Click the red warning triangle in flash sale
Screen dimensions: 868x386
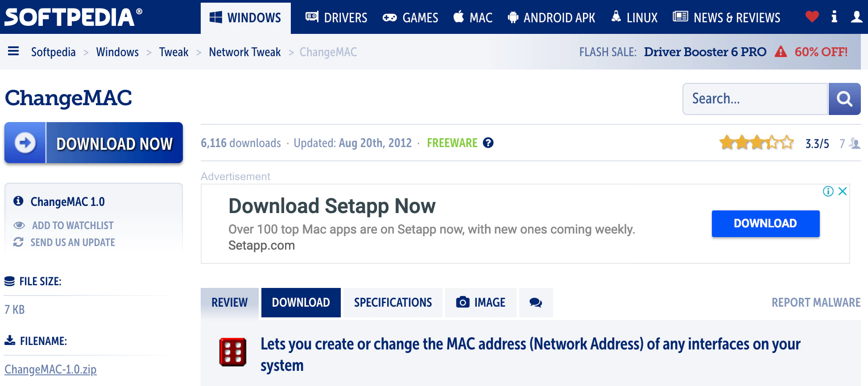[781, 52]
